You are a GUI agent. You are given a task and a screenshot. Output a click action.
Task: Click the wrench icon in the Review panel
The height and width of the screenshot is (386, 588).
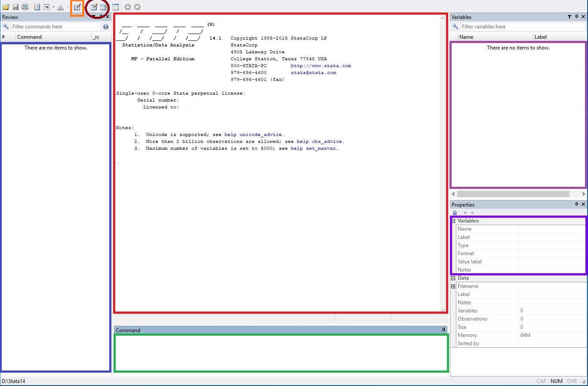(x=6, y=27)
